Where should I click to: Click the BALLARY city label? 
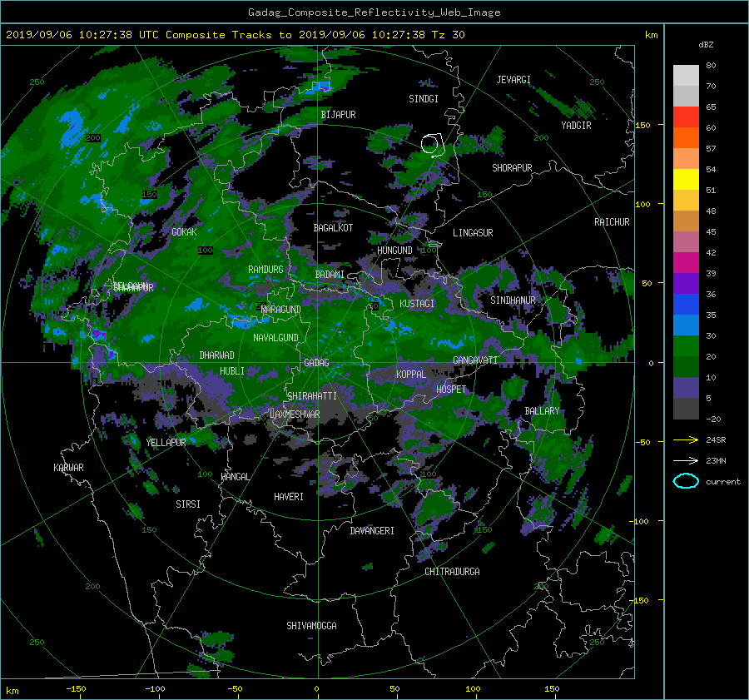pyautogui.click(x=542, y=411)
